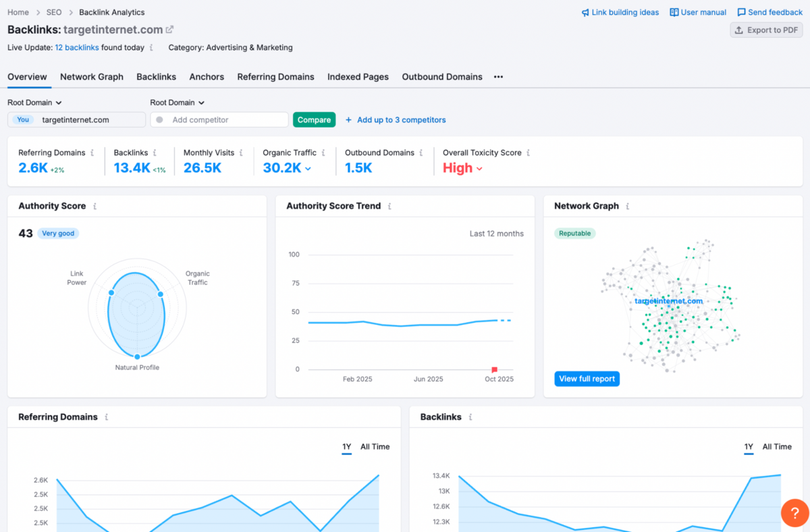Viewport: 810px width, 532px height.
Task: Click targetinternet.com node in network graph
Action: click(668, 301)
